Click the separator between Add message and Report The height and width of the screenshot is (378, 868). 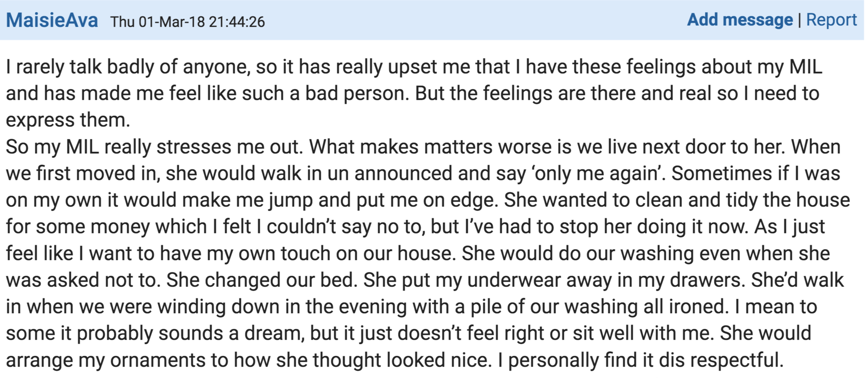click(x=799, y=20)
